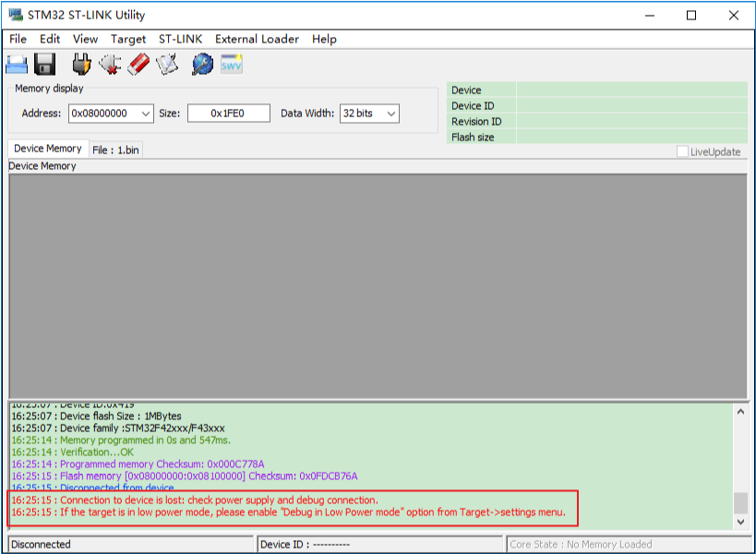Open the View menu
The image size is (756, 554).
point(85,39)
